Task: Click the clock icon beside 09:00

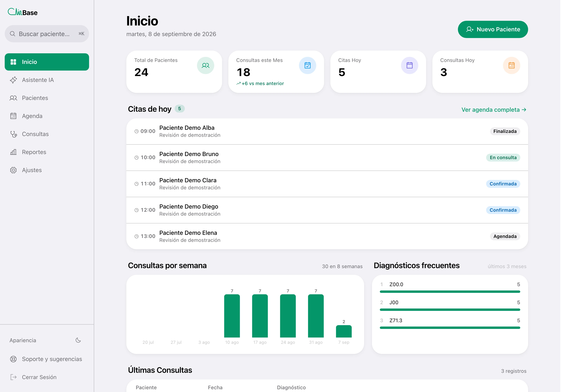Action: click(x=137, y=131)
